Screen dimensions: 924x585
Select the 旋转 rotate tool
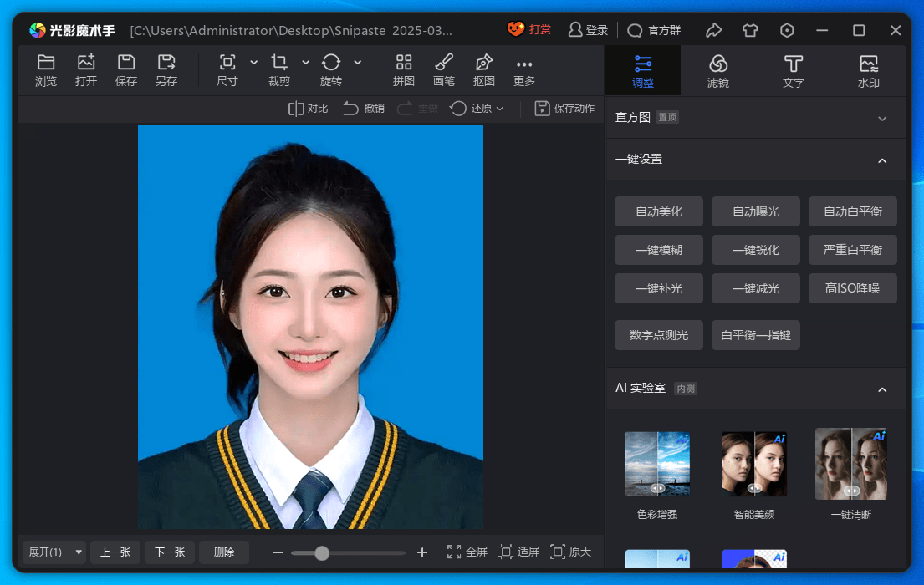point(331,70)
